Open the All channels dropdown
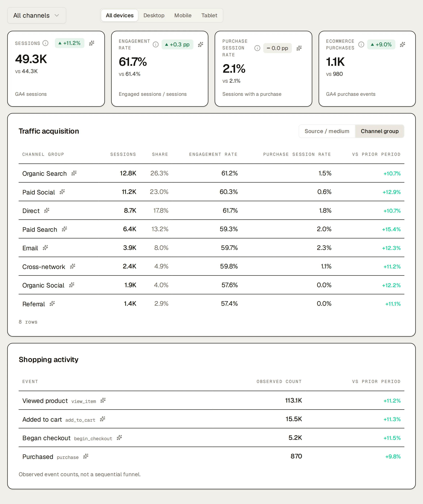The image size is (423, 504). [37, 15]
